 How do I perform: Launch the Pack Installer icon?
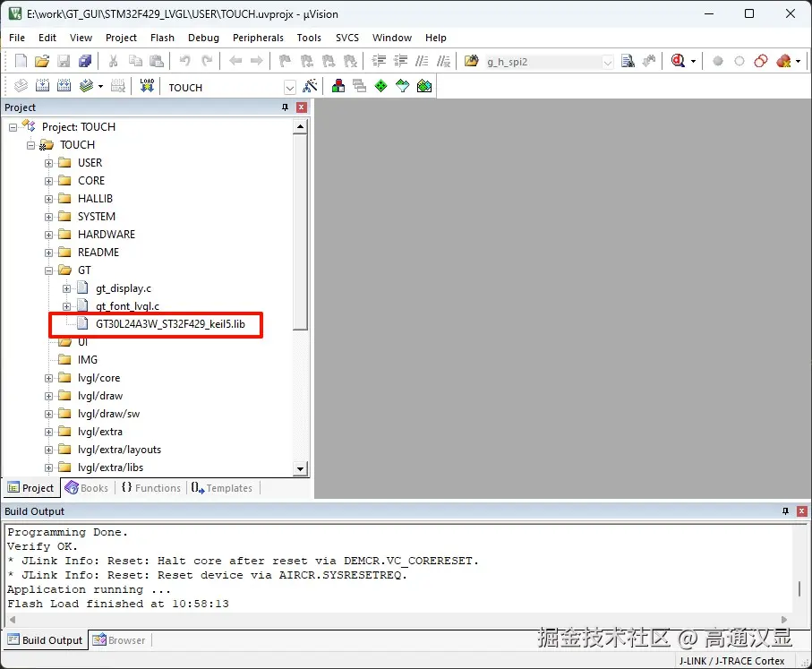click(x=424, y=85)
